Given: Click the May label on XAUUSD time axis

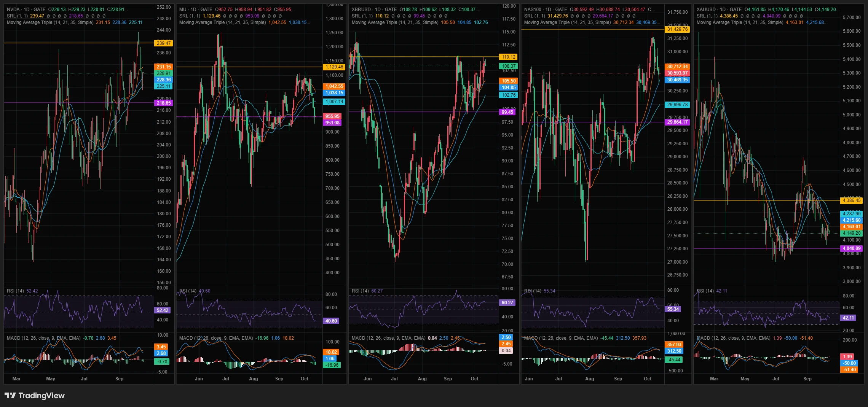Looking at the screenshot, I should pyautogui.click(x=745, y=379).
